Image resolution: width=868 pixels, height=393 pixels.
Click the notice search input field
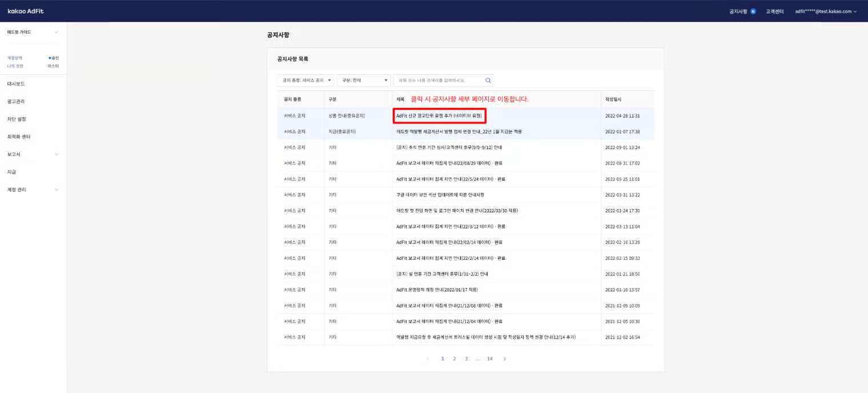[437, 81]
